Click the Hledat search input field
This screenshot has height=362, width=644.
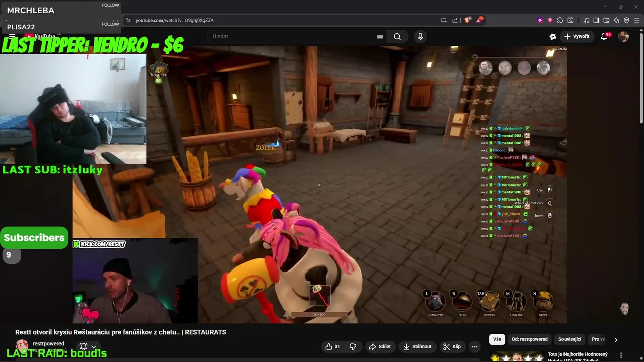coord(297,36)
